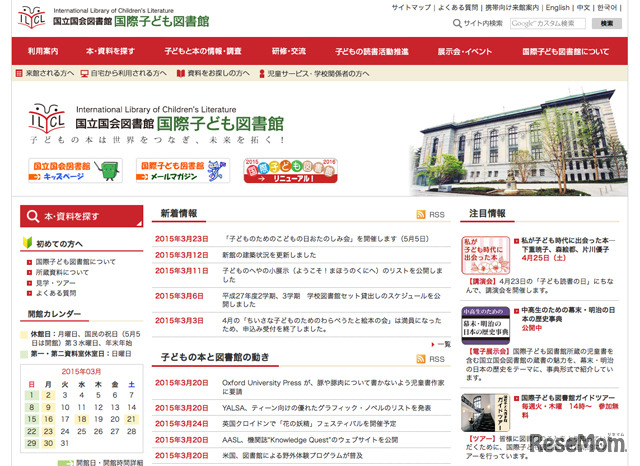Click the Google カスタム検索 input field
Image resolution: width=640 pixels, height=466 pixels.
pos(547,24)
